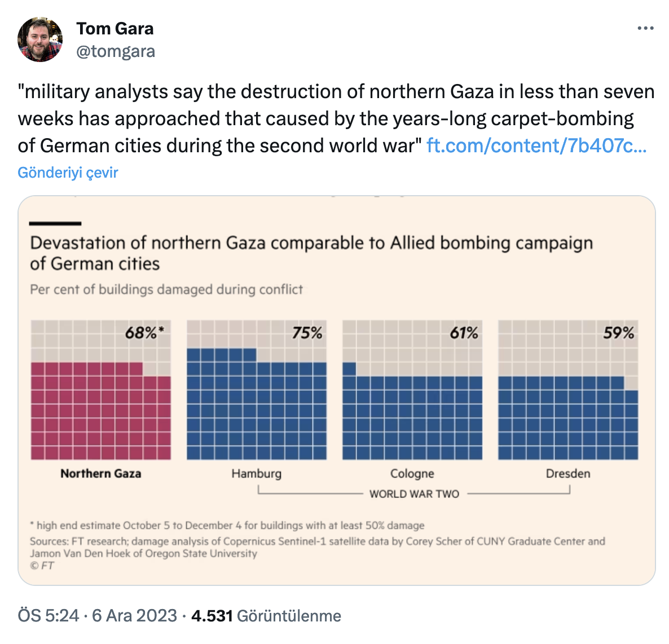The image size is (669, 644).
Task: Click the 68%* percentage label
Action: coord(144,333)
